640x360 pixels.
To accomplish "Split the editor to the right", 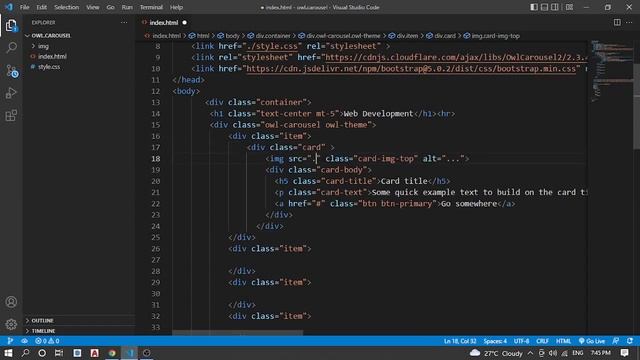I will tap(617, 22).
